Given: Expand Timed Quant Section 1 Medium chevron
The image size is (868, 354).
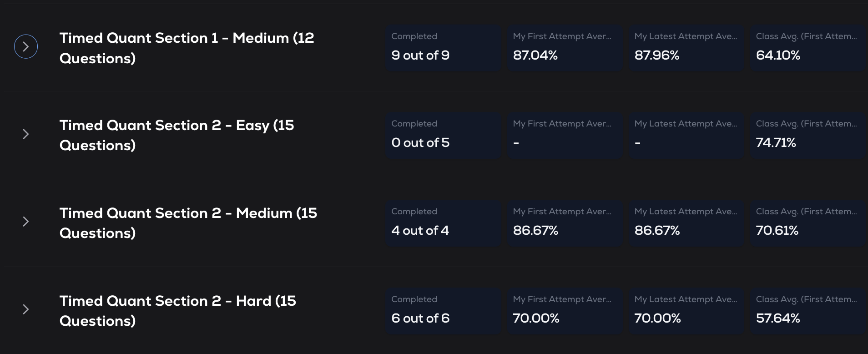Looking at the screenshot, I should [x=26, y=46].
